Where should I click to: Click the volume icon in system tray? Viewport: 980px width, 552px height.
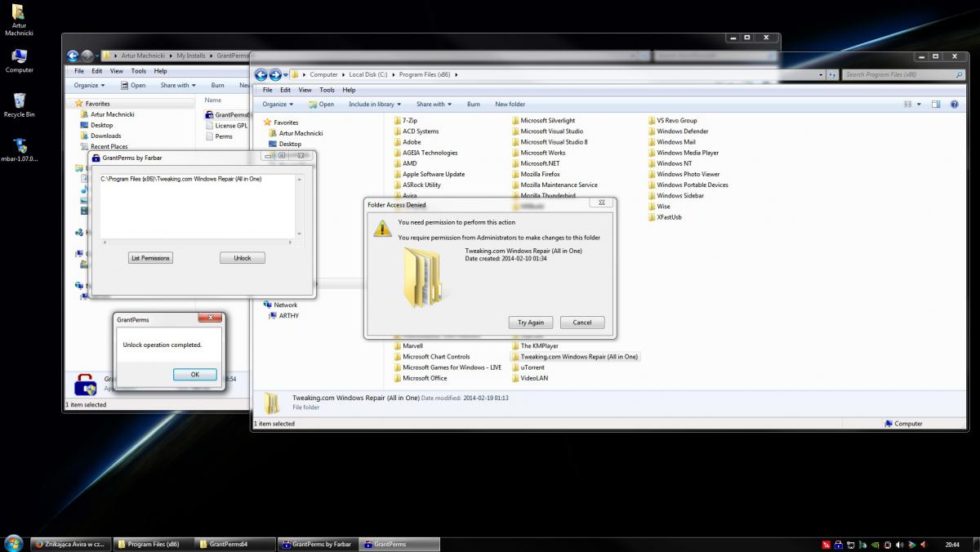(x=900, y=544)
